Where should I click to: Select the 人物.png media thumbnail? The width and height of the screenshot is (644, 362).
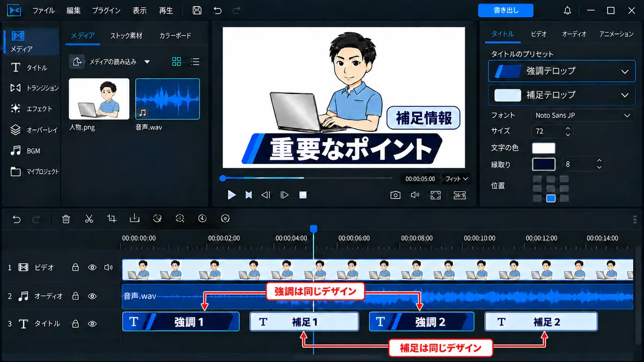99,99
